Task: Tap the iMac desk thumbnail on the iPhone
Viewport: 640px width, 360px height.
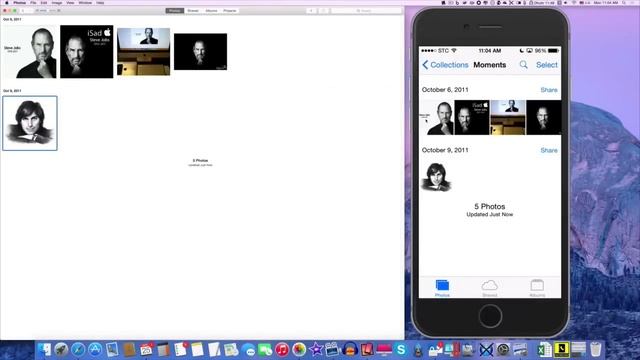Action: 507,117
